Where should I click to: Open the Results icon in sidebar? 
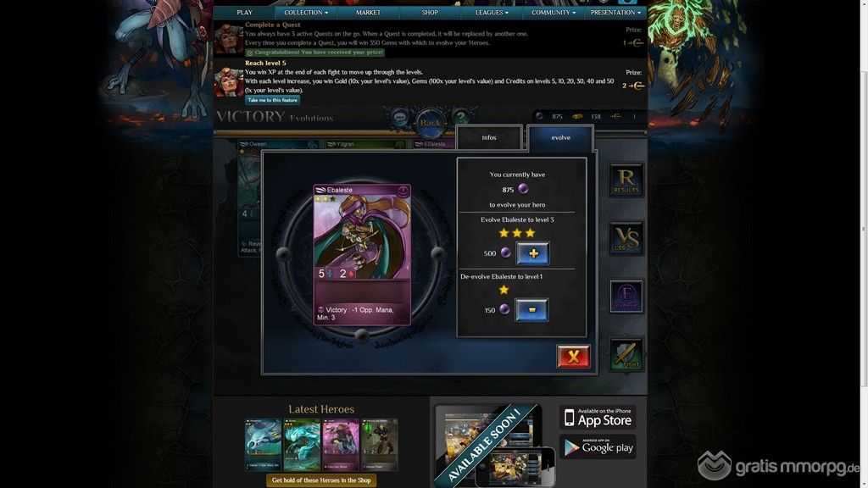626,180
